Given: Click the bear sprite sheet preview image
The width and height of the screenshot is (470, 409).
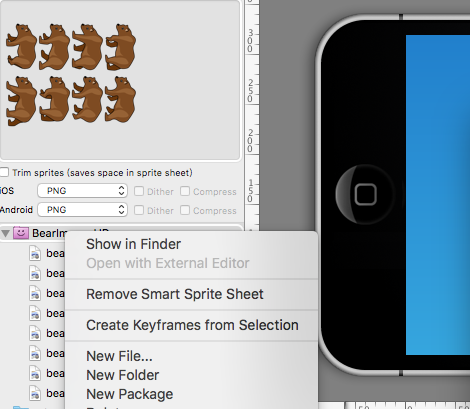Looking at the screenshot, I should [x=71, y=74].
